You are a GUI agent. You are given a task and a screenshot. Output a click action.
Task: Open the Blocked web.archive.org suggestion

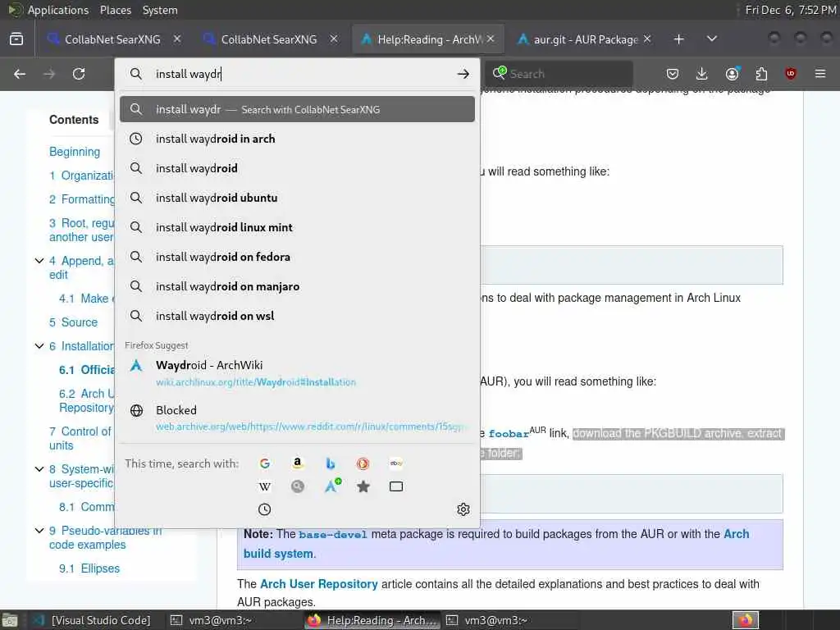pos(297,418)
